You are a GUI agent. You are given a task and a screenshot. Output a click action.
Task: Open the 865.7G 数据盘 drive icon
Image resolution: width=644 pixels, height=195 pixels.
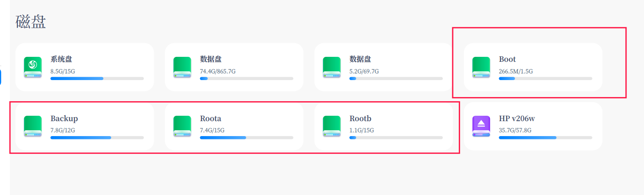click(182, 67)
